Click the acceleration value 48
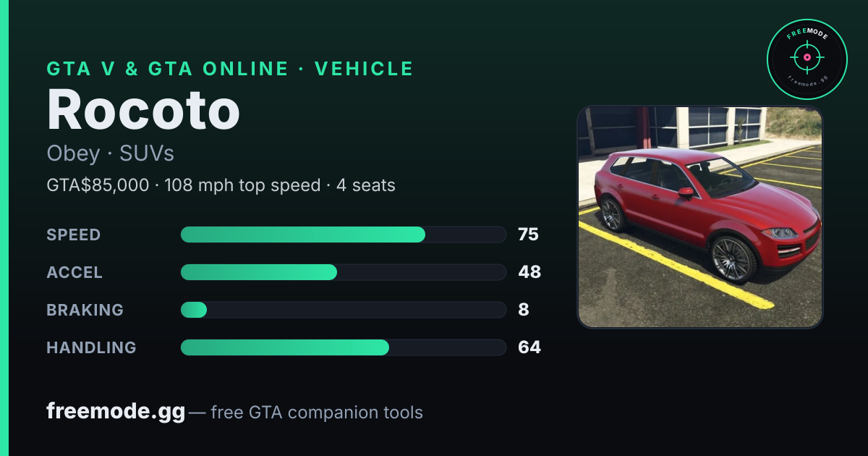This screenshot has width=868, height=456. (x=529, y=272)
